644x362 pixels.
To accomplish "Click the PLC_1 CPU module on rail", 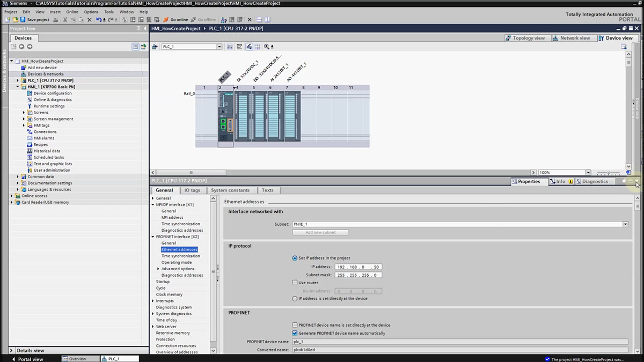I will (226, 116).
